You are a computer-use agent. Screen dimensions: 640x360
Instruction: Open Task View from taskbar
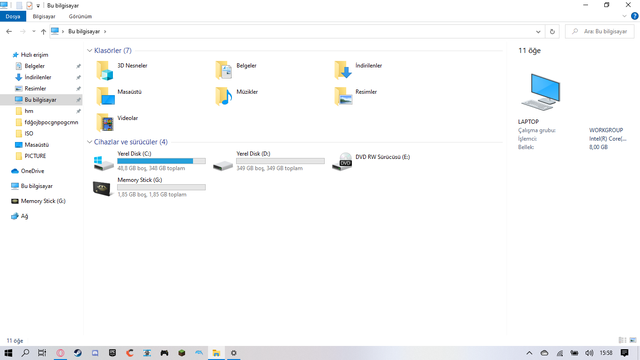[x=42, y=353]
